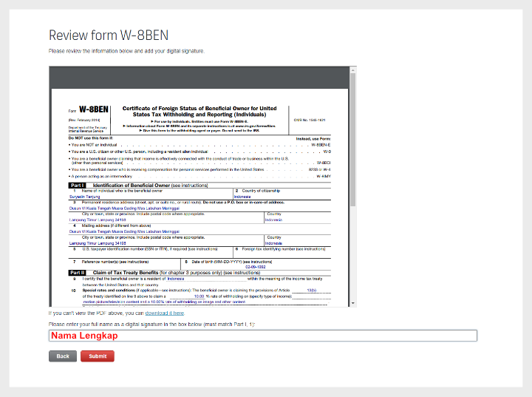532x397 pixels.
Task: Open the 'download it here' link
Action: 165,313
